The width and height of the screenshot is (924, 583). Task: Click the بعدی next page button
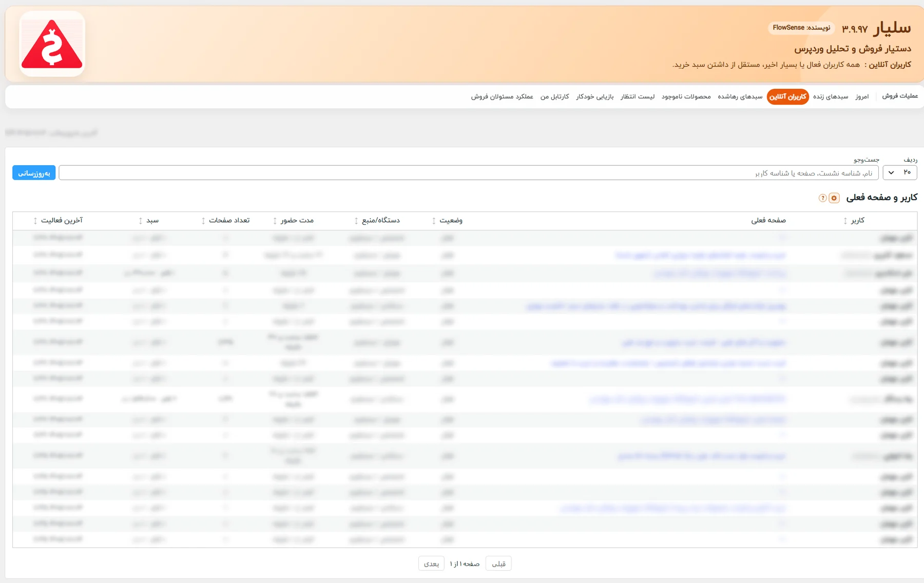(x=431, y=563)
